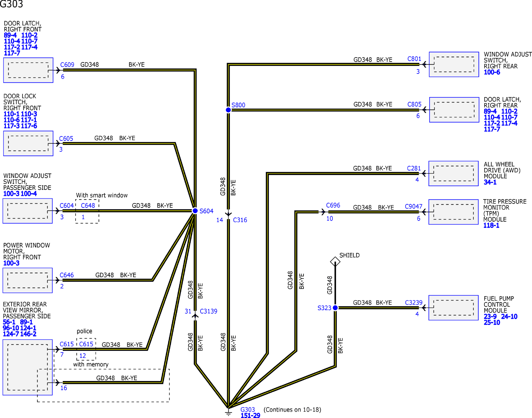Click the C3139 inline connector symbol
Screen dimensions: 532x418
click(x=195, y=316)
